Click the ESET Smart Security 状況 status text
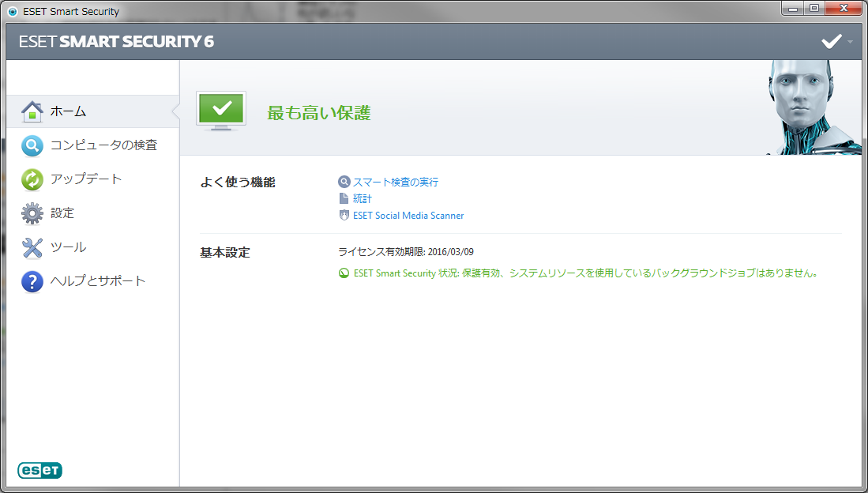This screenshot has width=868, height=493. (x=586, y=273)
